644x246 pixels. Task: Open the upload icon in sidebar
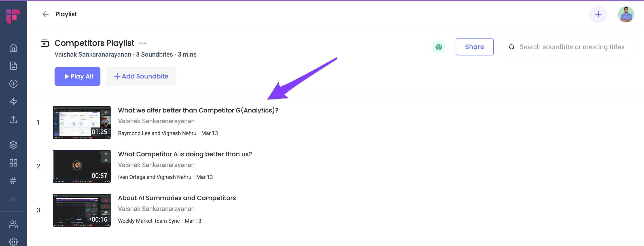13,119
